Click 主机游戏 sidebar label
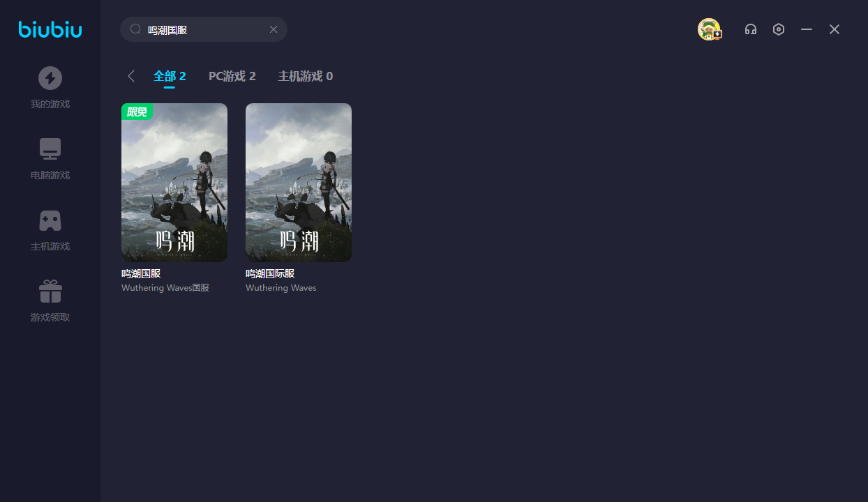 point(50,247)
